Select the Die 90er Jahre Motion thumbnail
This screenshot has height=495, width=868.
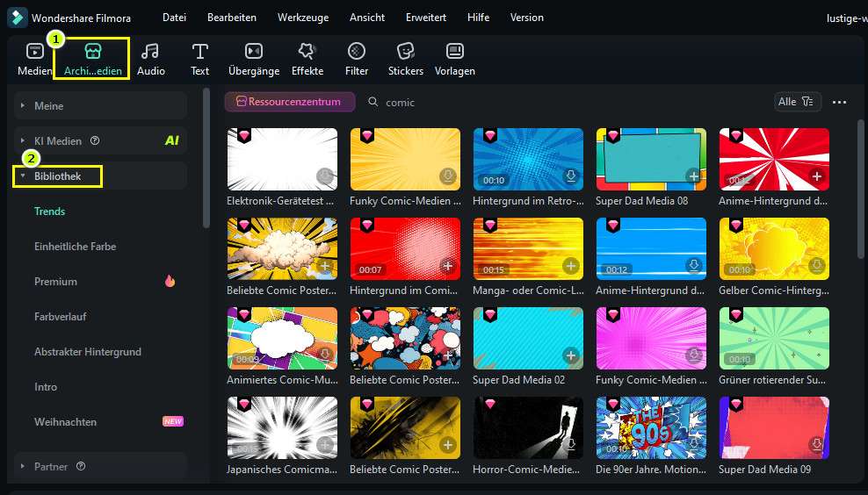[x=651, y=427]
